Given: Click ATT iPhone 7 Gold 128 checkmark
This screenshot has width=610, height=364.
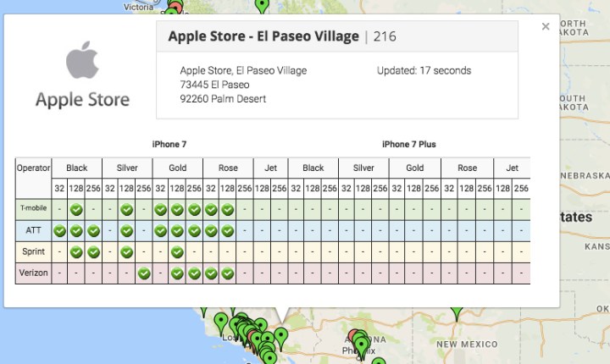Looking at the screenshot, I should pyautogui.click(x=177, y=231).
